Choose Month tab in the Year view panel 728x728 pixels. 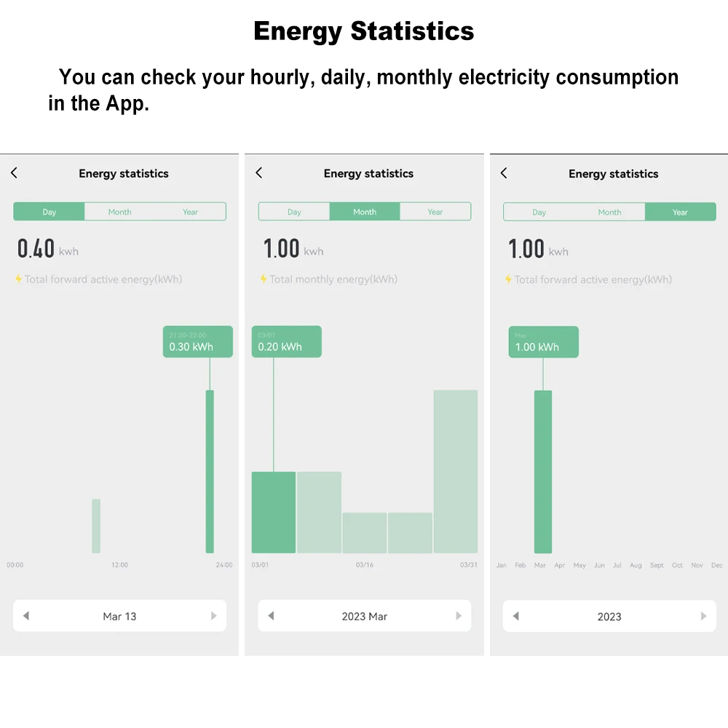609,212
